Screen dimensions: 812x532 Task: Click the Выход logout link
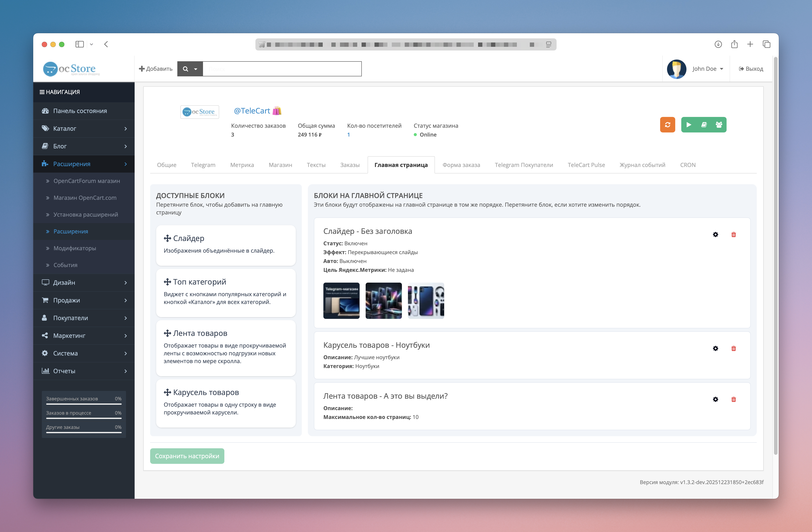tap(751, 69)
